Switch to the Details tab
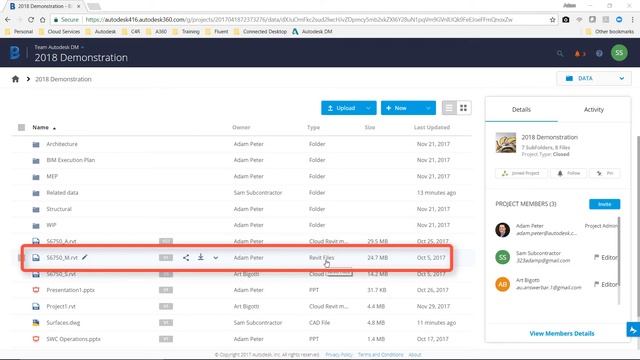The image size is (640, 360). 521,109
